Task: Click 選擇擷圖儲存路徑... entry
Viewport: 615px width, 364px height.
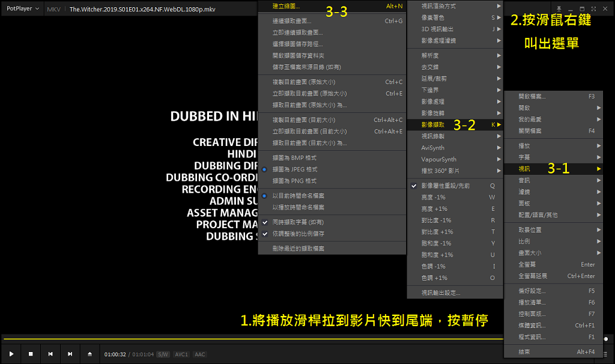Action: click(x=332, y=44)
